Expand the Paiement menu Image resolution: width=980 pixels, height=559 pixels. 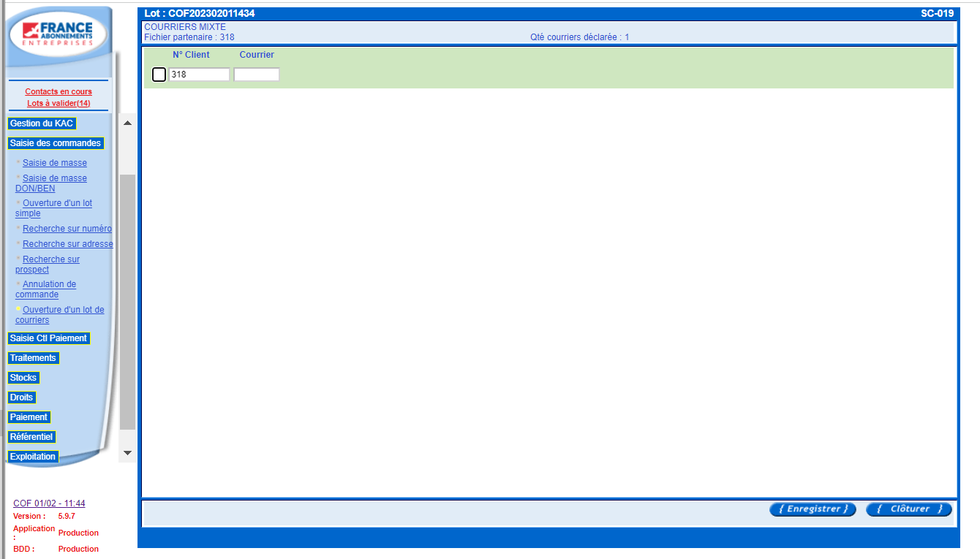[29, 417]
